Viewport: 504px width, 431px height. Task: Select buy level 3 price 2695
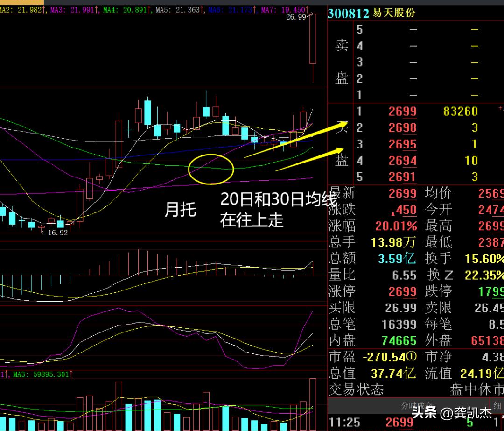click(x=402, y=144)
